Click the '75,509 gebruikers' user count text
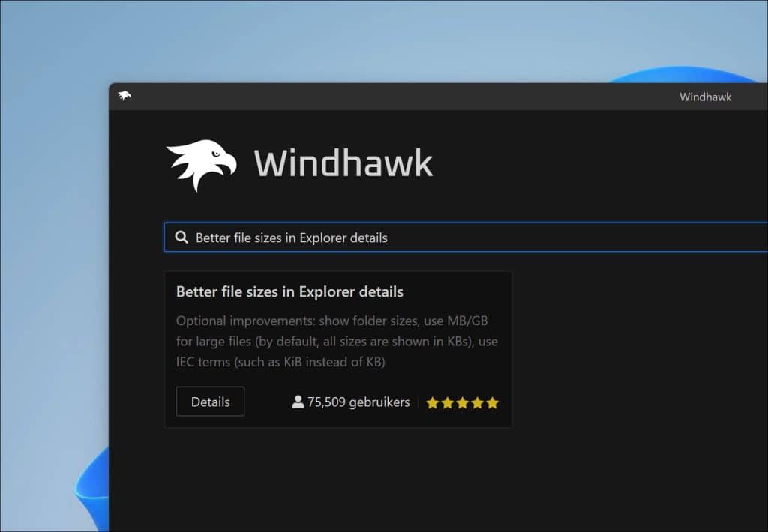 tap(358, 402)
